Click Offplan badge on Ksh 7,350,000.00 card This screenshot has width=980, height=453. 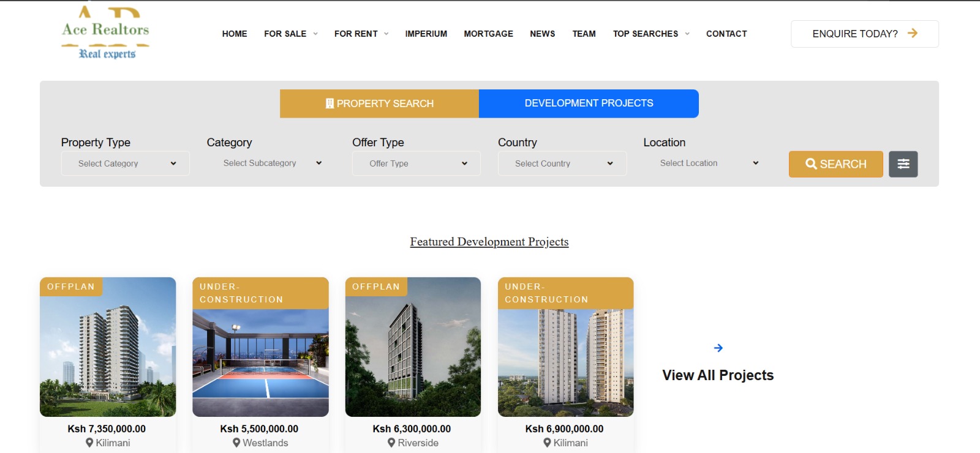coord(71,286)
